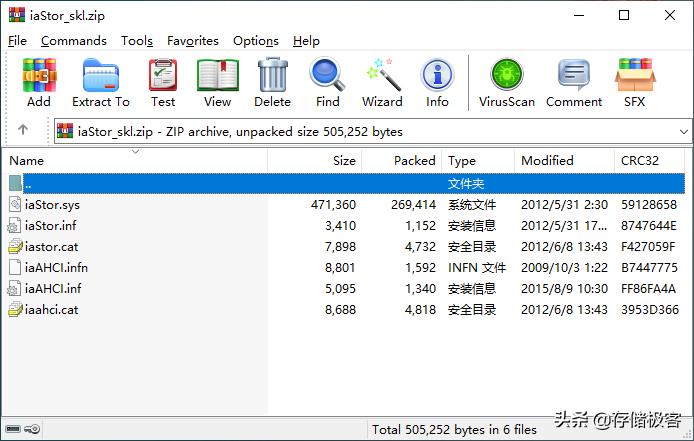
Task: Click the iaAHCI.inf file icon
Action: point(14,289)
